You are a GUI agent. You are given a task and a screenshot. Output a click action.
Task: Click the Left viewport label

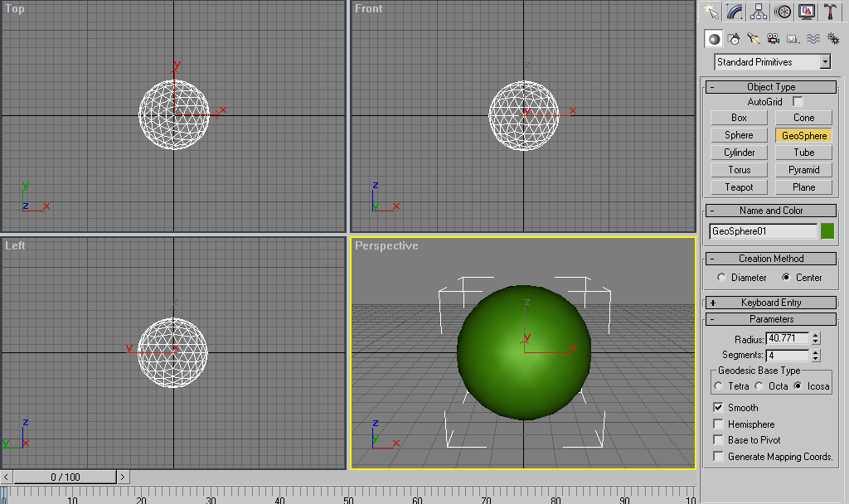click(x=15, y=245)
